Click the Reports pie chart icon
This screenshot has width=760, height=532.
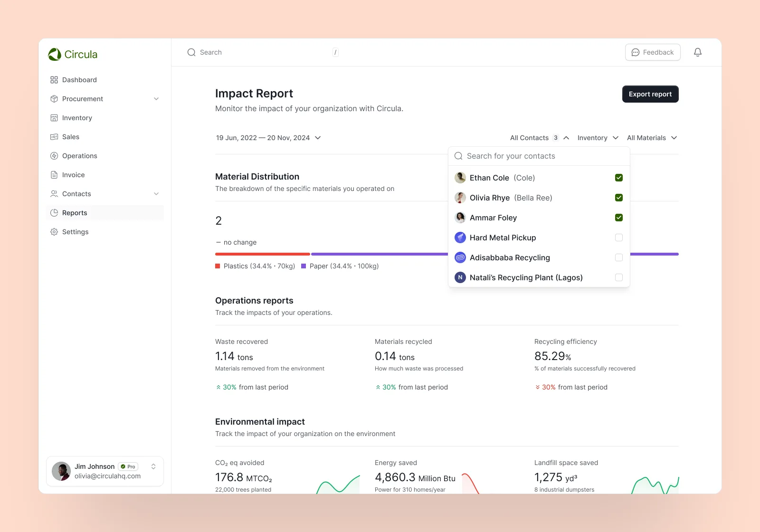(x=54, y=213)
